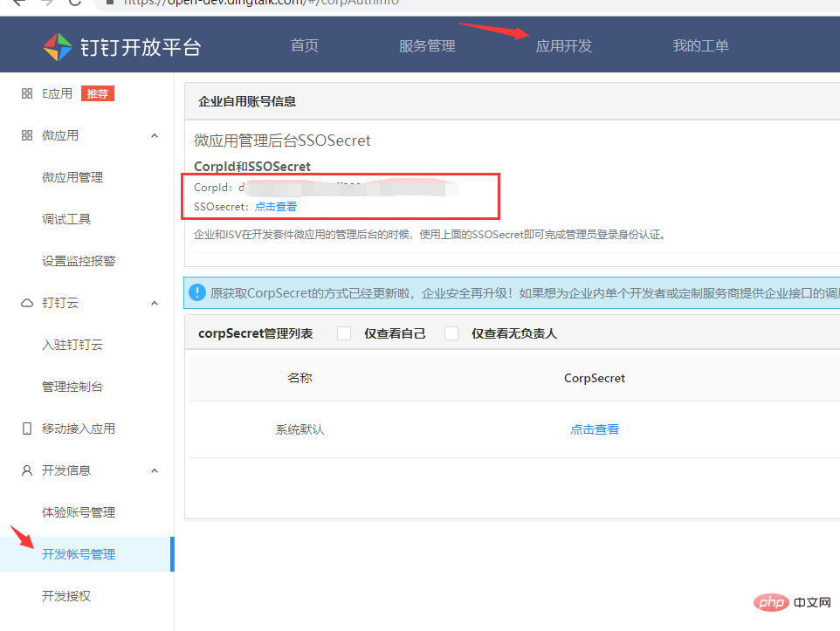Collapse the 钉钉云 section chevron
The height and width of the screenshot is (631, 840).
(x=155, y=303)
